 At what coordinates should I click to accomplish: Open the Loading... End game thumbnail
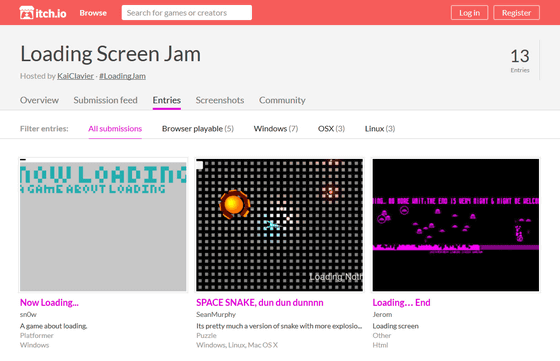tap(456, 225)
